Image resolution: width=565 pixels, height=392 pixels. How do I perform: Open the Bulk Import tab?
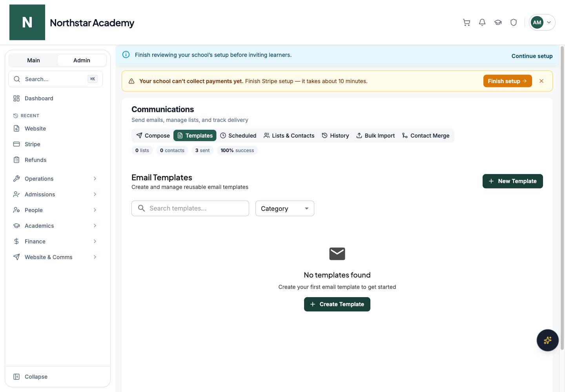[375, 136]
